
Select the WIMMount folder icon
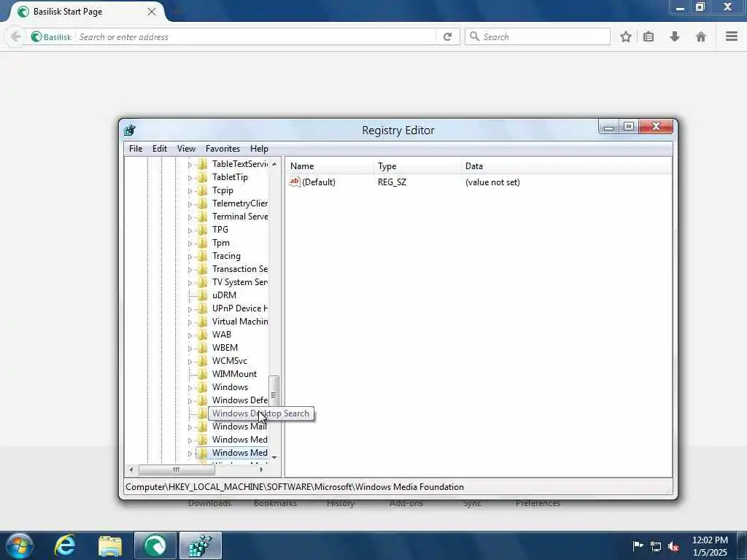click(203, 374)
